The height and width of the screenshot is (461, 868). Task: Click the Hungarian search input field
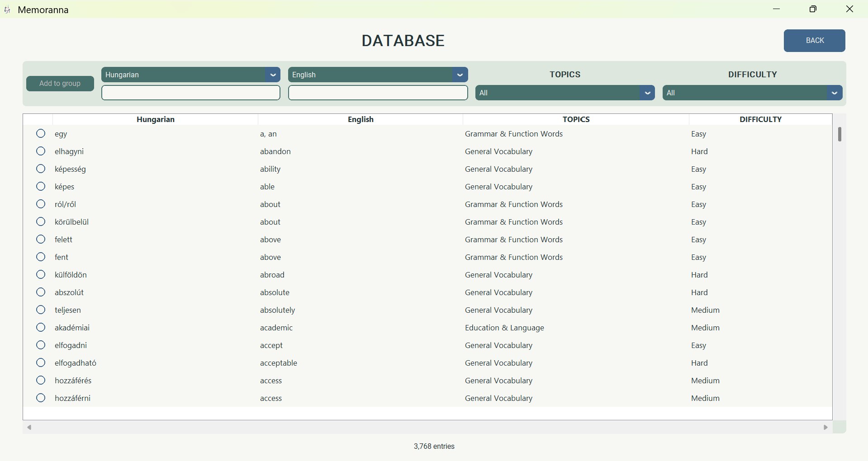pos(191,93)
